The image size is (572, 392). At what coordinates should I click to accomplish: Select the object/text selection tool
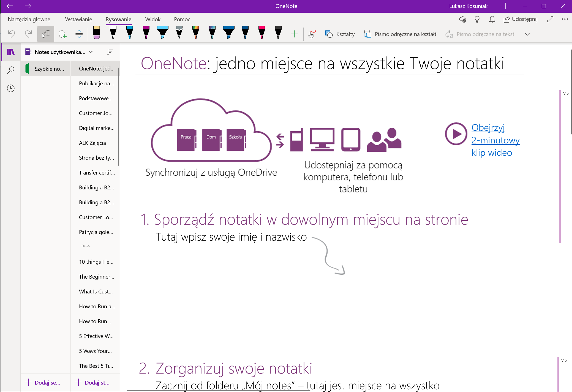pos(46,34)
